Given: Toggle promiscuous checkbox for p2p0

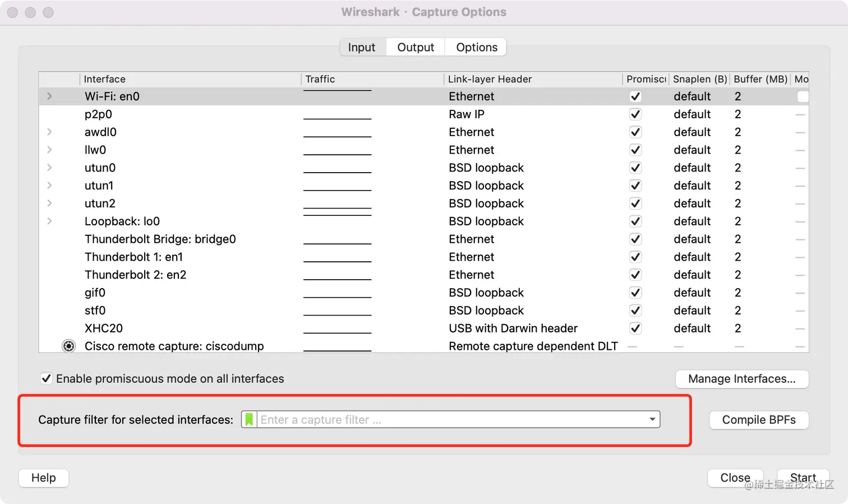Looking at the screenshot, I should (x=635, y=114).
